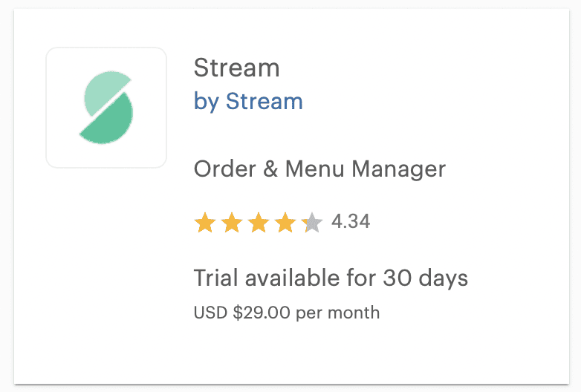
Task: Open the 'by Stream' developer link
Action: tap(248, 101)
